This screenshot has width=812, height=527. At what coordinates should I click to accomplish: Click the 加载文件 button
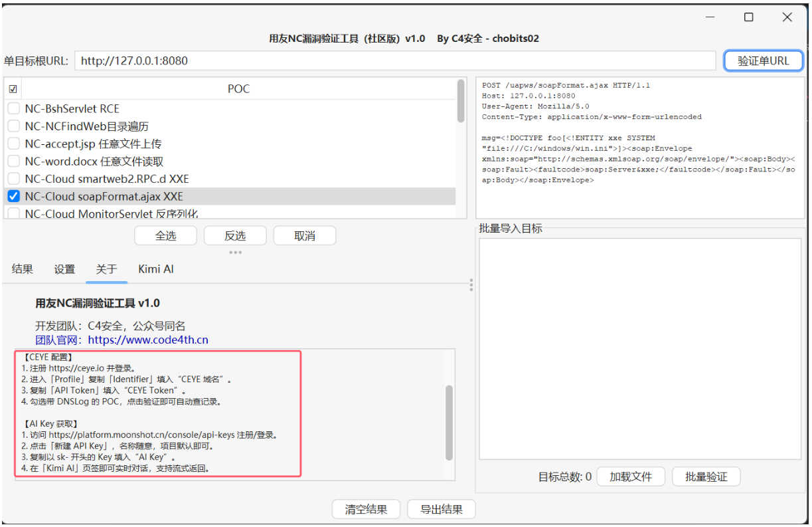click(x=631, y=476)
